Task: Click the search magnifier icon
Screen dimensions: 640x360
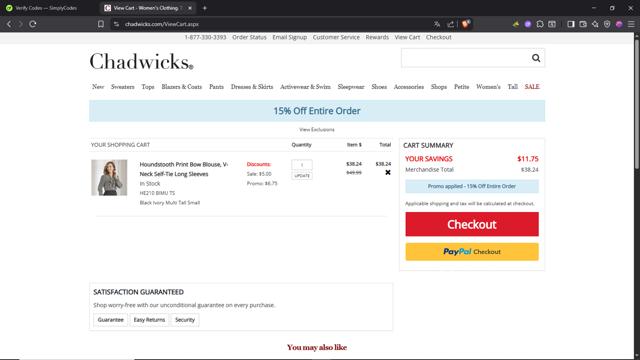Action: (x=536, y=58)
